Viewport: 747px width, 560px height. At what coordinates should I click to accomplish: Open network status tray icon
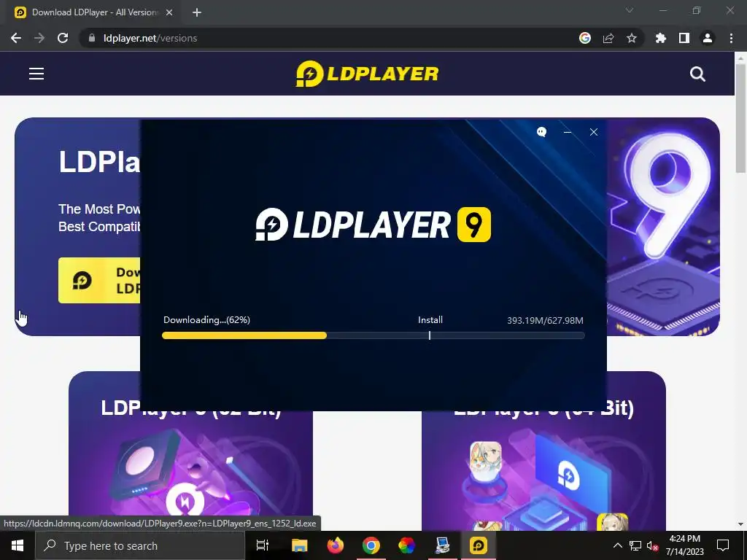635,545
